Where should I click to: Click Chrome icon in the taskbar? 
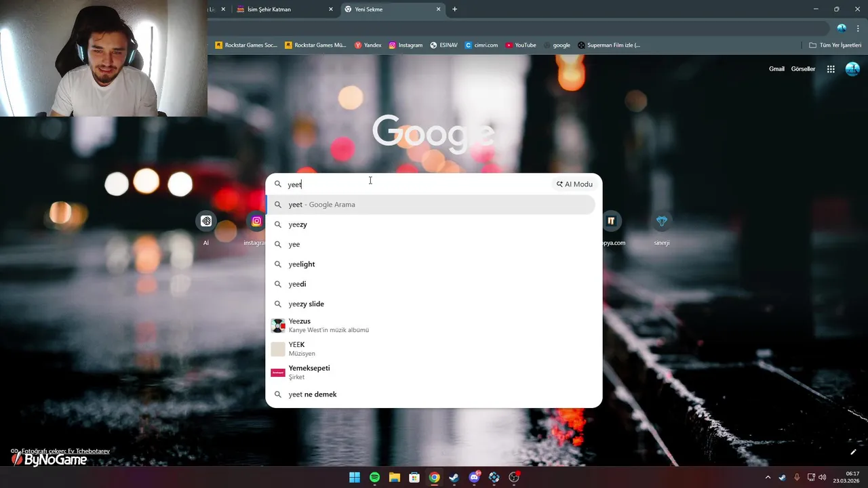point(434,477)
